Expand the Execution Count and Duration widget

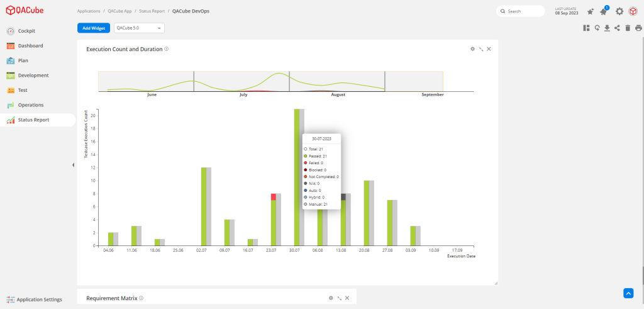click(480, 49)
